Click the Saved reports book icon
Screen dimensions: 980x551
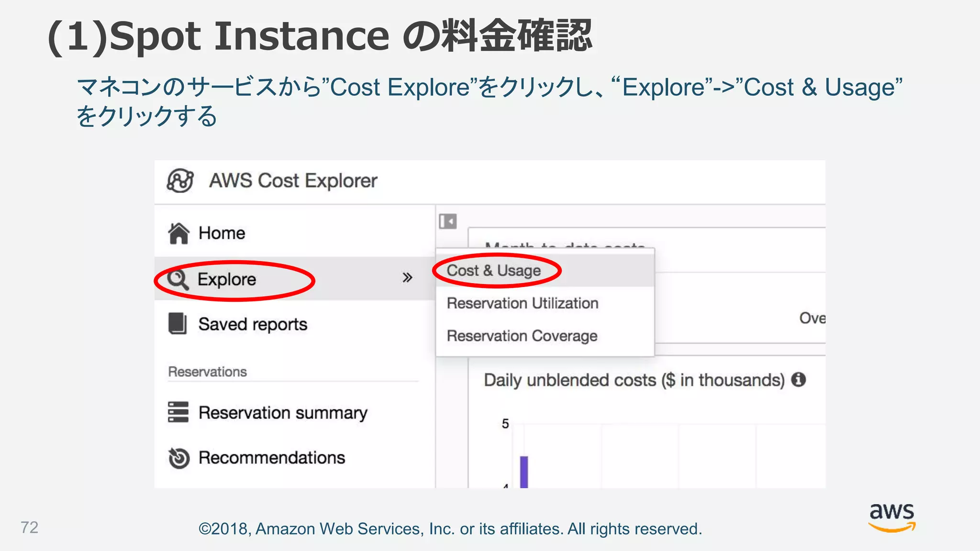point(178,323)
